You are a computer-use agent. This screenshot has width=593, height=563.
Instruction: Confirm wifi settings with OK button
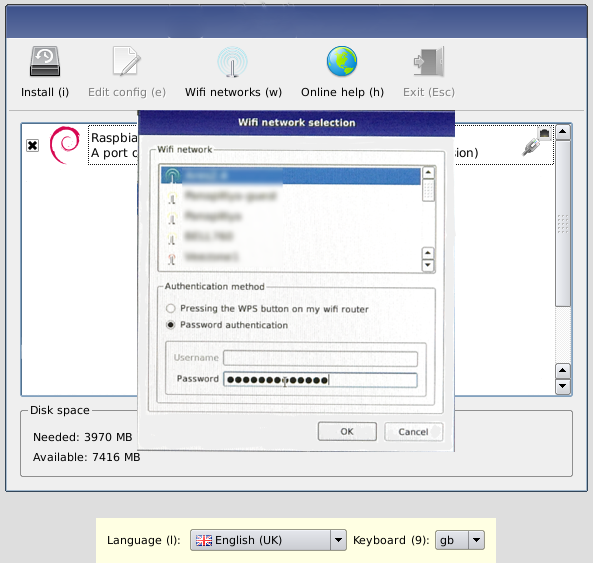(x=347, y=431)
